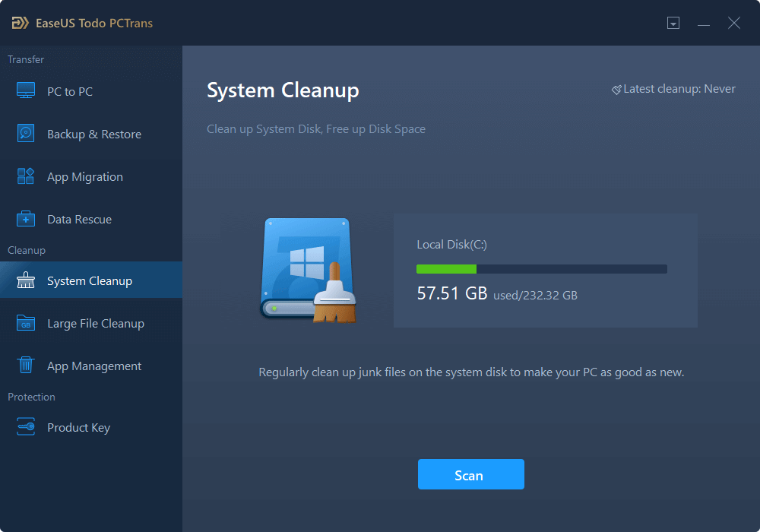The height and width of the screenshot is (532, 760).
Task: Click 'Clean up System Disk, Free up Disk Space'
Action: tap(316, 129)
